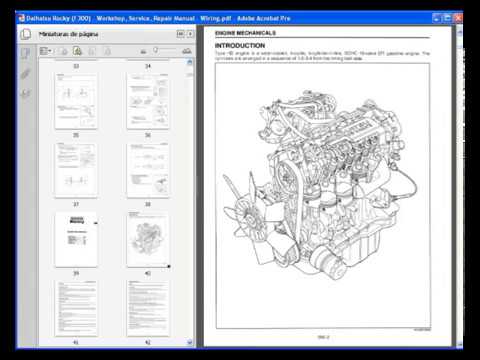Click the thumbnail size slider handle
480x360 pixels.
point(155,50)
